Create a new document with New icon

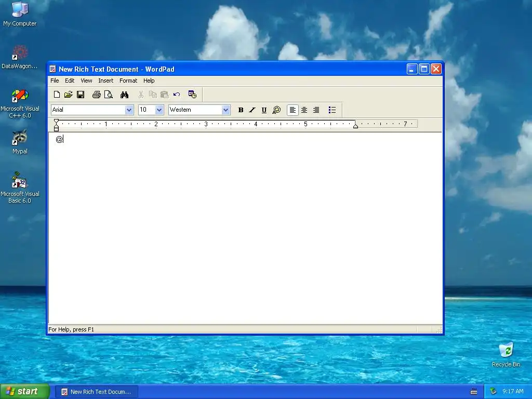point(57,95)
